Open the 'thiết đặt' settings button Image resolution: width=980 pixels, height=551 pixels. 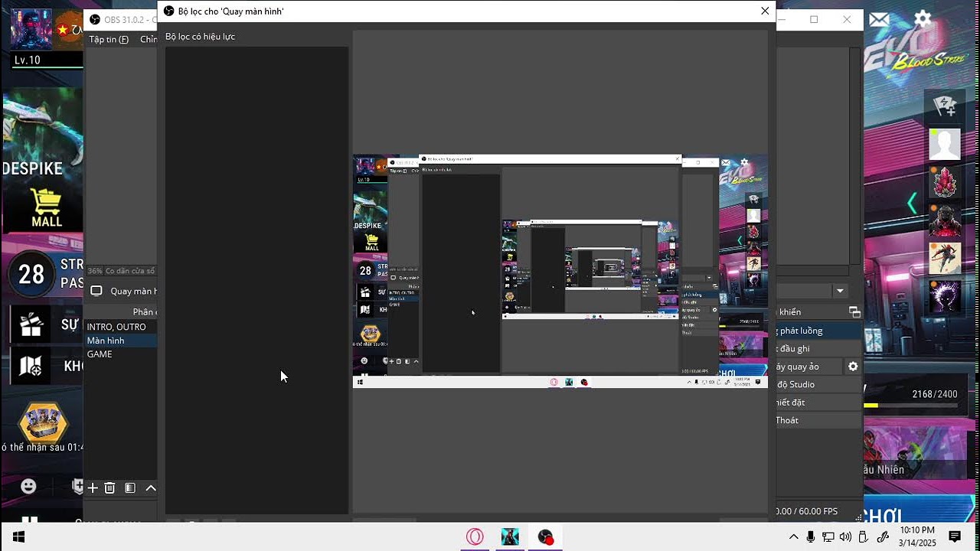pyautogui.click(x=819, y=402)
